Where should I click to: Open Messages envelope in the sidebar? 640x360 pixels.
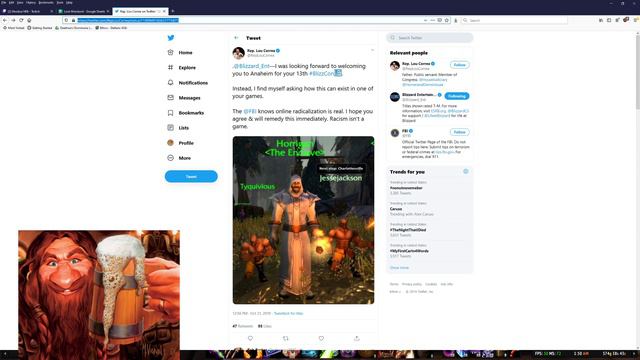184,98
